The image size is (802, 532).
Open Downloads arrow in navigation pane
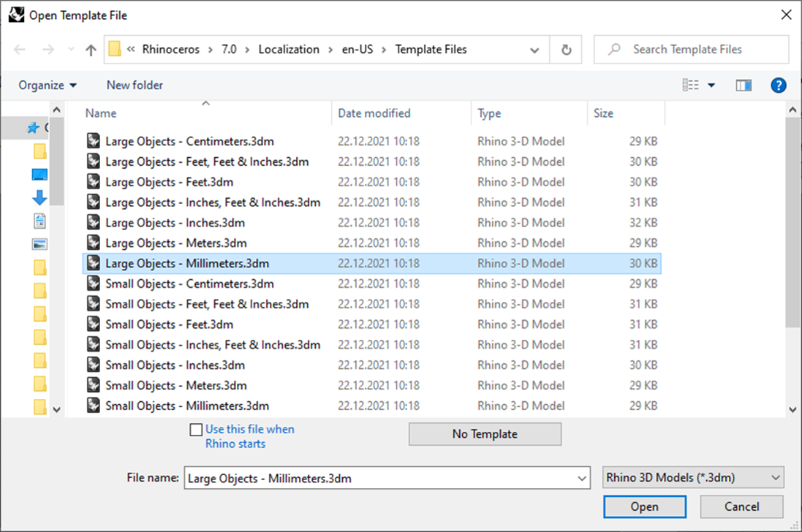click(39, 197)
